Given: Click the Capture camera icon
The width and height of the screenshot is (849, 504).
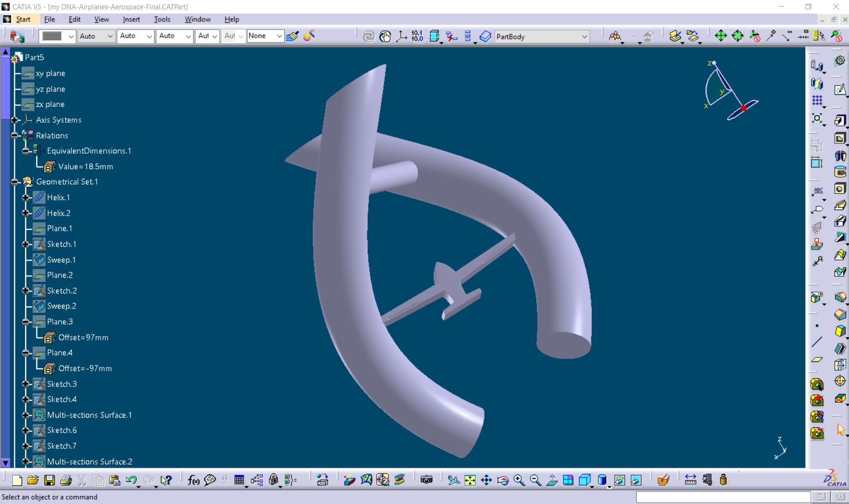Looking at the screenshot, I should (x=427, y=480).
